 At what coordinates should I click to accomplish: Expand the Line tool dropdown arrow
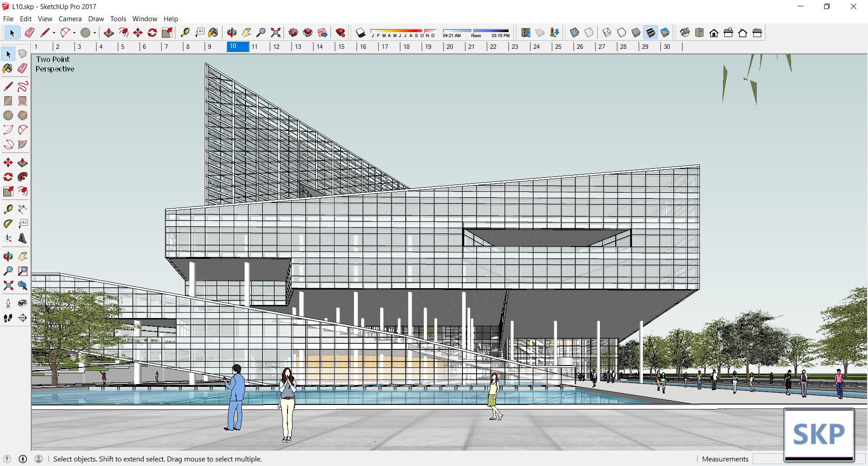[x=54, y=33]
